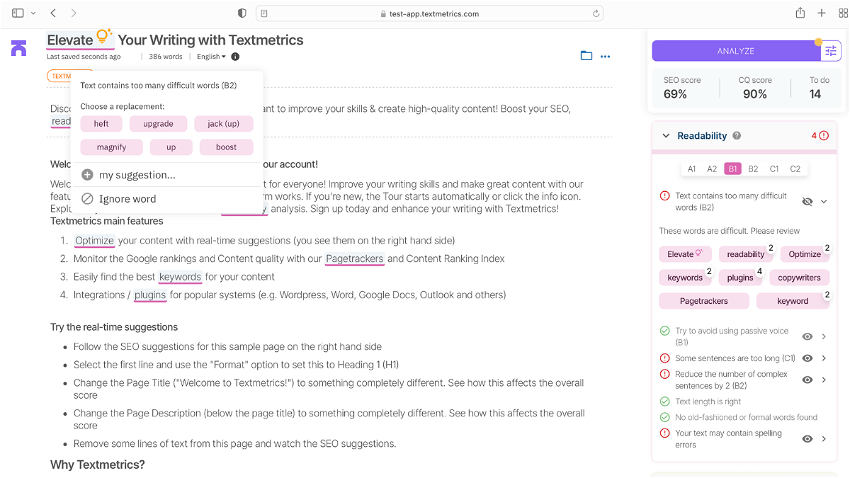This screenshot has height=478, width=850.
Task: Click the warning icon for difficult words
Action: pyautogui.click(x=665, y=196)
